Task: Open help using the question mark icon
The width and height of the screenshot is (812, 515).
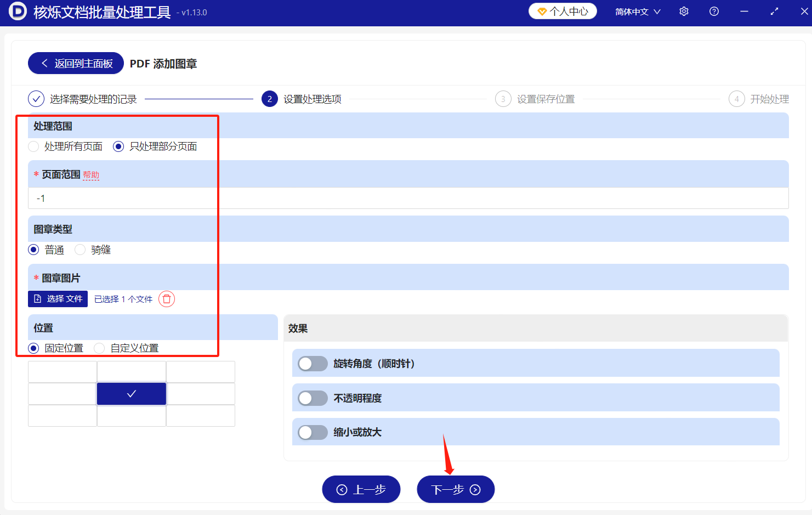Action: coord(713,11)
